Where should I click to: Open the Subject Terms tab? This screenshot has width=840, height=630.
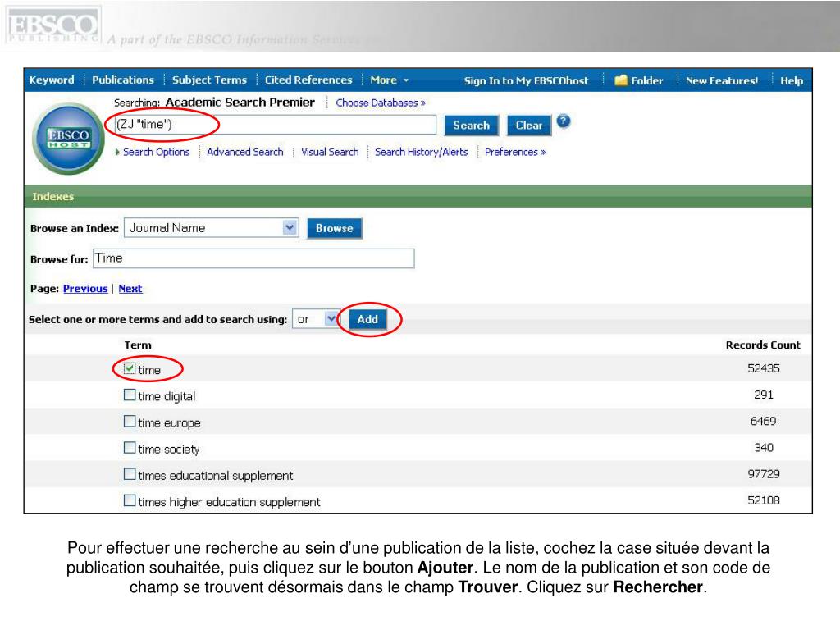click(x=209, y=80)
